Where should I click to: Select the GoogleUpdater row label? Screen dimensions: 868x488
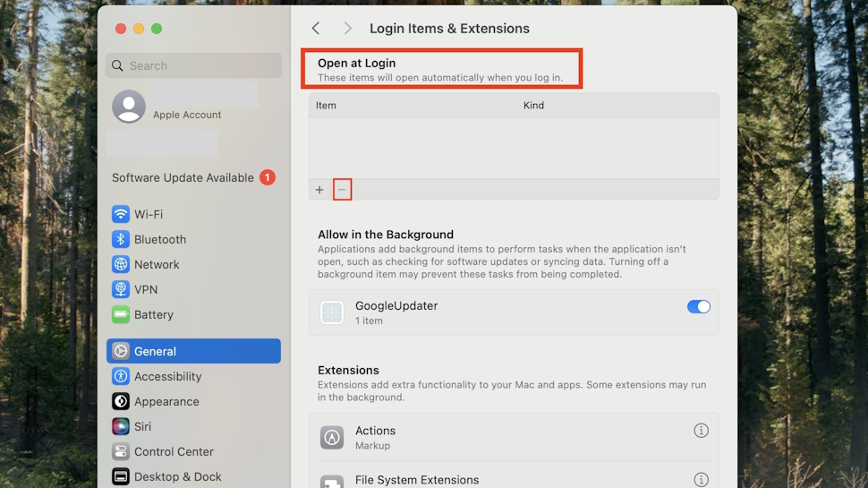[396, 305]
